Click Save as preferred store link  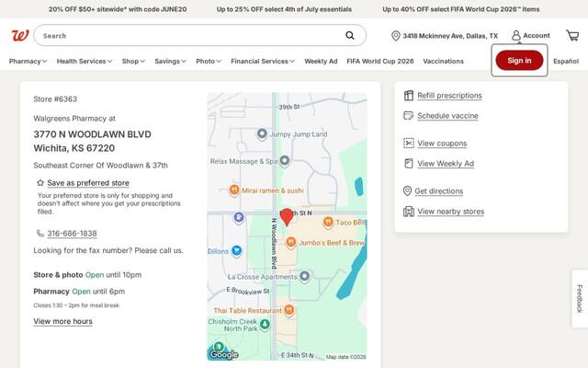[88, 183]
